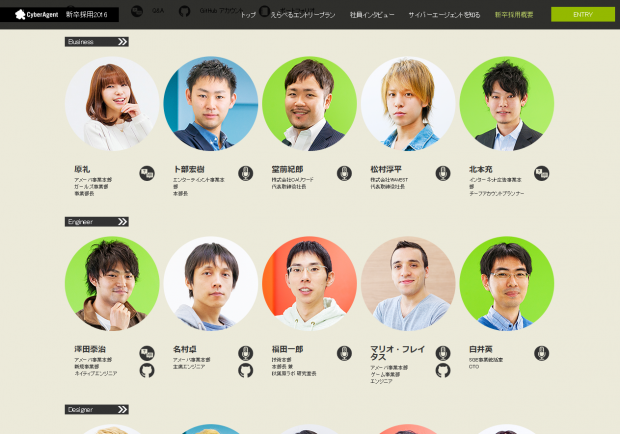Open the microphone interview icon for 堂前紀郎
Viewport: 620px width, 434px height.
tap(344, 173)
